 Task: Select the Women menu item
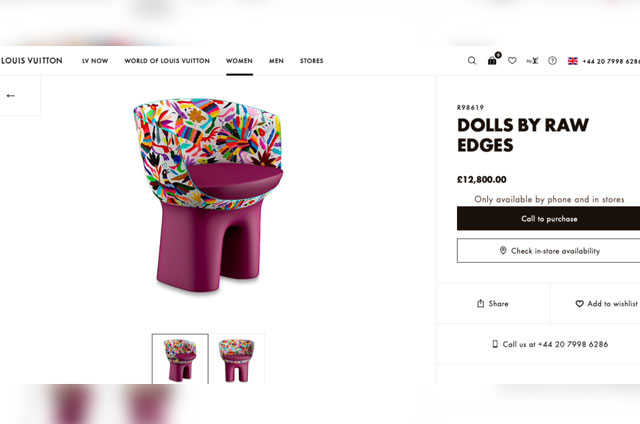point(239,61)
